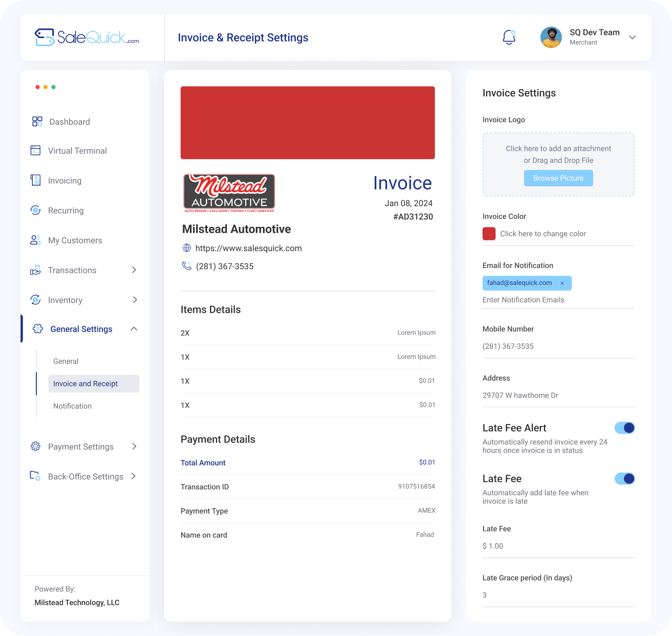Image resolution: width=672 pixels, height=636 pixels.
Task: Click the 2X item row quantity
Action: (x=185, y=333)
